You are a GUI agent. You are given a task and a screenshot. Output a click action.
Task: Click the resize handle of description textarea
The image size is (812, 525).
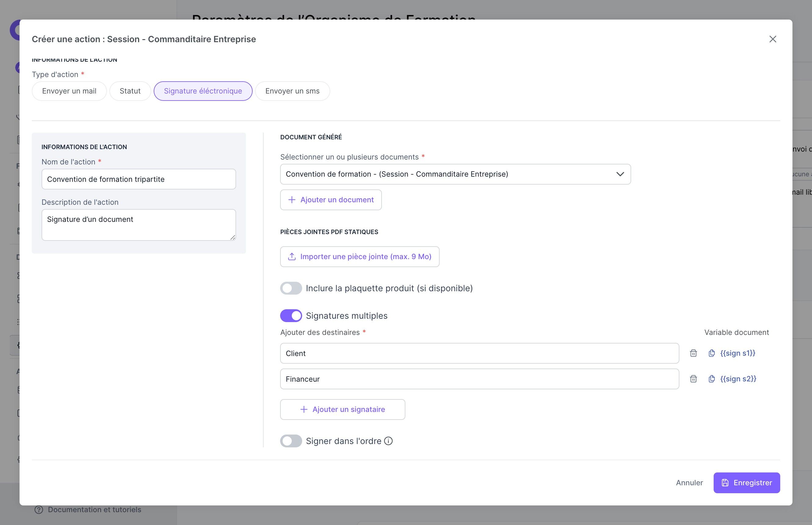click(233, 237)
